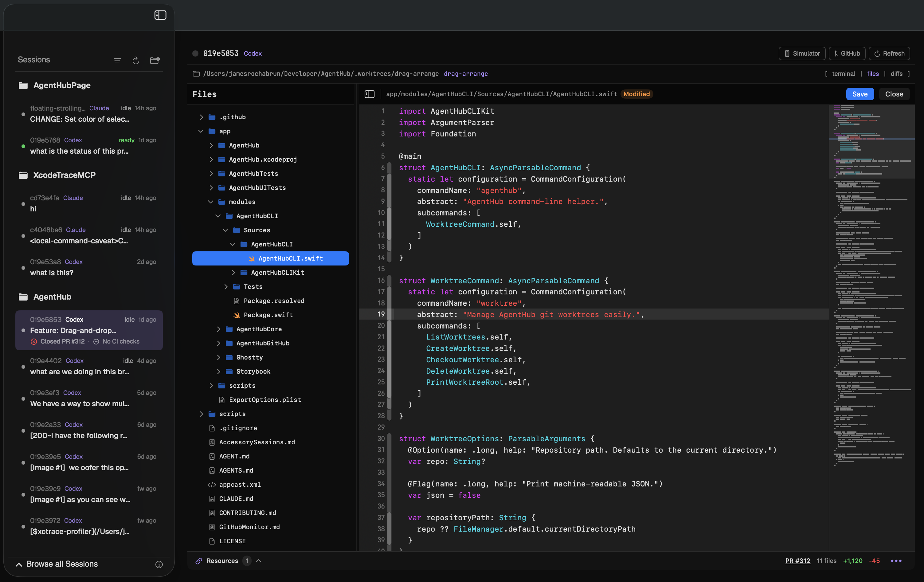The width and height of the screenshot is (924, 582).
Task: Switch to the files tab
Action: 873,74
